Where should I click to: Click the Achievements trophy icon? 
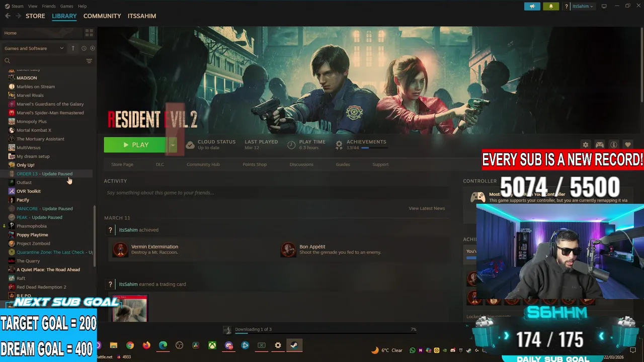pos(339,145)
